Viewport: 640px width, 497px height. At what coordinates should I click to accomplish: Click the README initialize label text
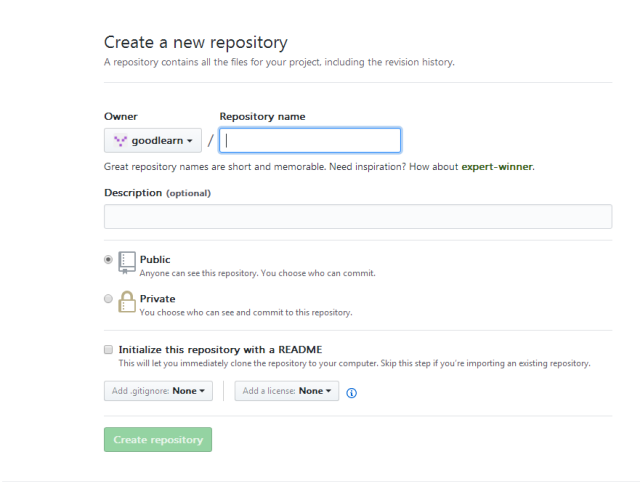point(220,350)
